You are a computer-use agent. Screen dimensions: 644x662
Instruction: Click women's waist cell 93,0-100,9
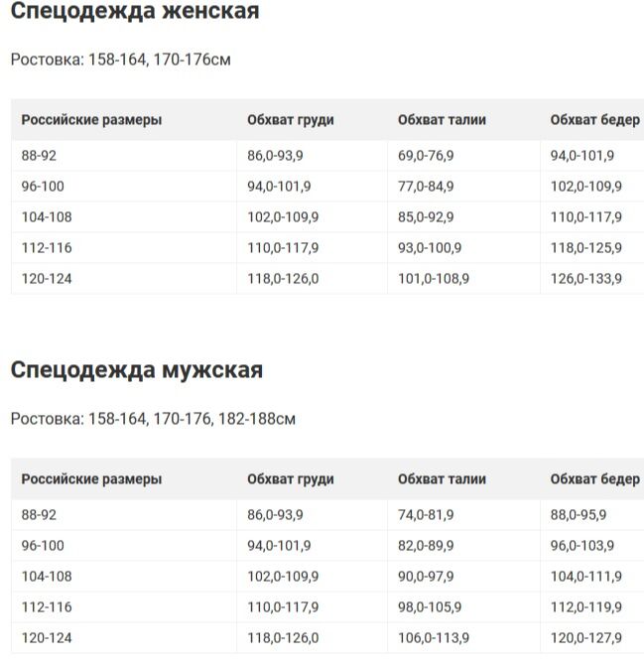point(430,248)
